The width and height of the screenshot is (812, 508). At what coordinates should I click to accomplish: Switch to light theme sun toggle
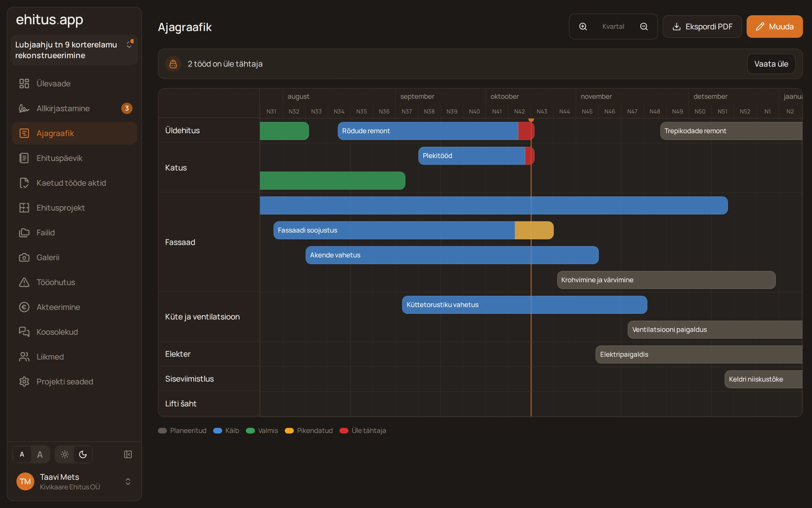(x=65, y=454)
